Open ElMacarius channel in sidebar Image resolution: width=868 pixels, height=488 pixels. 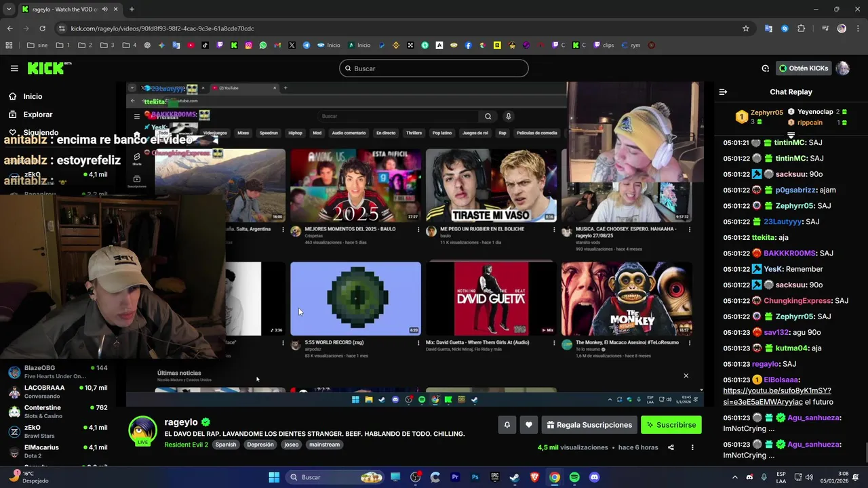(58, 451)
